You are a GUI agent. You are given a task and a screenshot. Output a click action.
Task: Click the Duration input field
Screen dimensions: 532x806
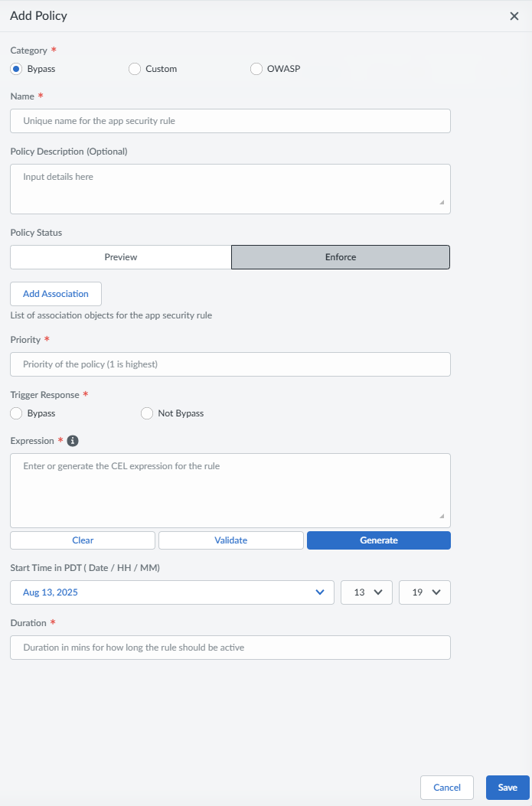click(230, 648)
